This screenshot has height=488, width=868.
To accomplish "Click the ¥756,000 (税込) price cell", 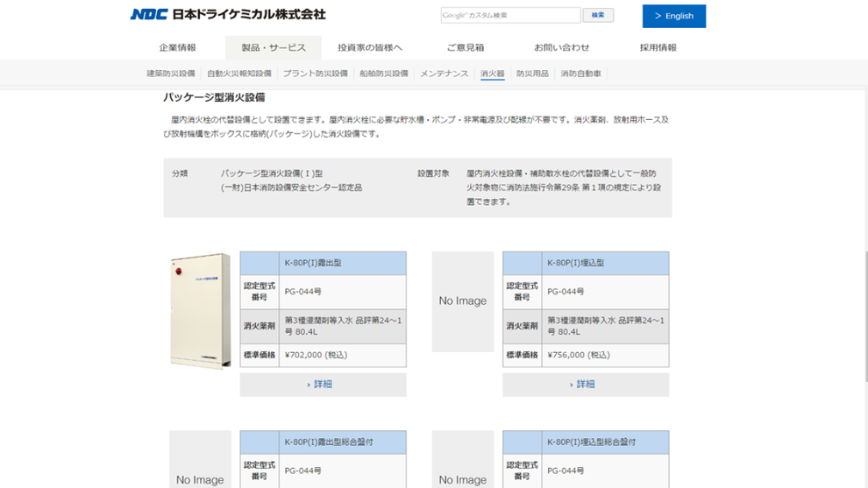I will click(605, 355).
